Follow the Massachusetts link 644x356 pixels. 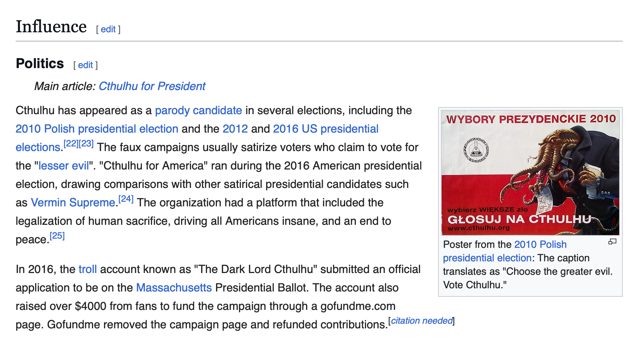pos(174,288)
